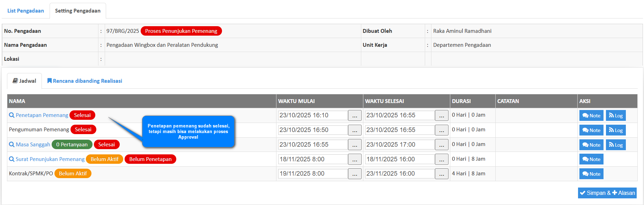
Task: Click the 0 Pertanyaan badge
Action: pos(72,145)
